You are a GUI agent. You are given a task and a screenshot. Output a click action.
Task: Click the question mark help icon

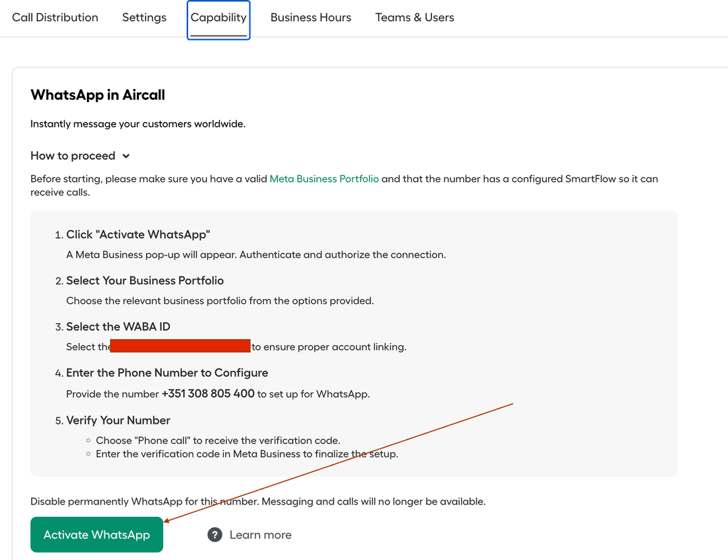pyautogui.click(x=215, y=535)
